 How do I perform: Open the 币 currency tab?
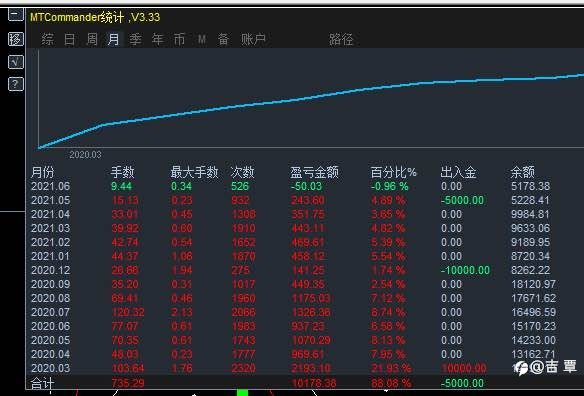[179, 39]
